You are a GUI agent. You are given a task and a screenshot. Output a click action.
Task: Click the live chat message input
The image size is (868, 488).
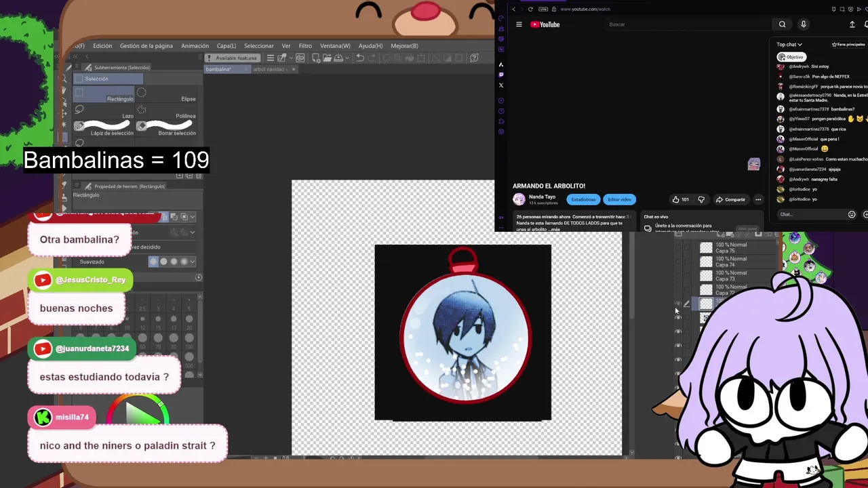coord(812,214)
